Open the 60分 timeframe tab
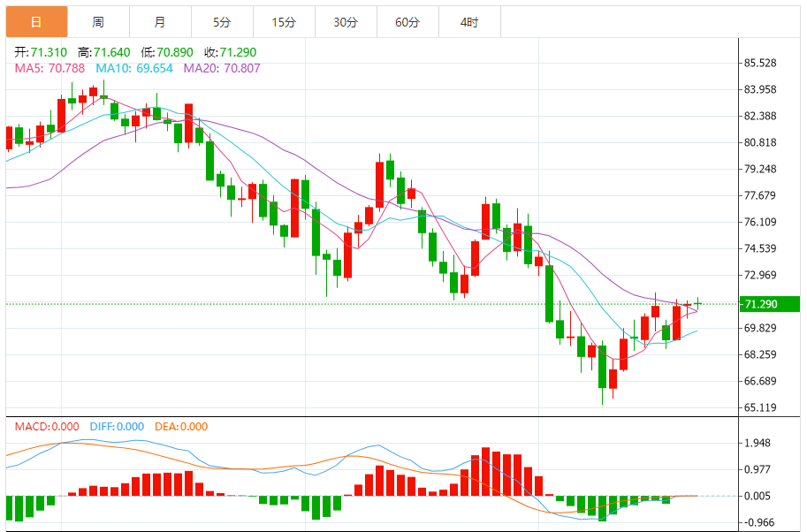Screen dimensions: 807x532 (407, 22)
